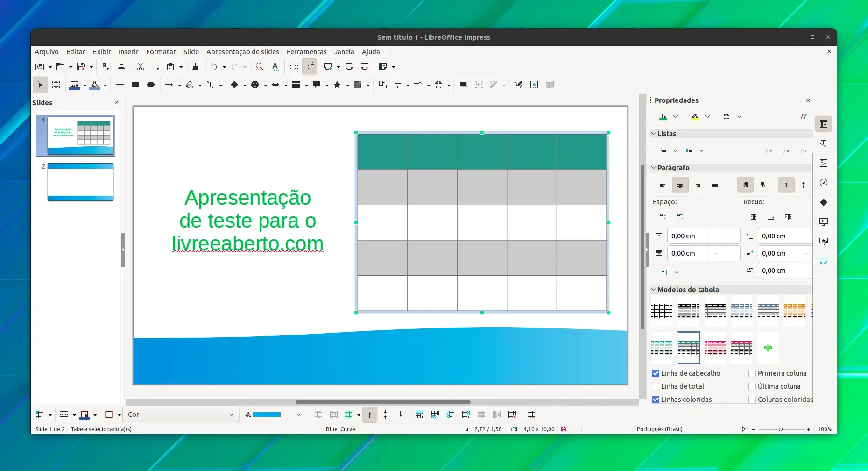Click the zoom slider in status bar
Image resolution: width=868 pixels, height=471 pixels.
point(781,429)
